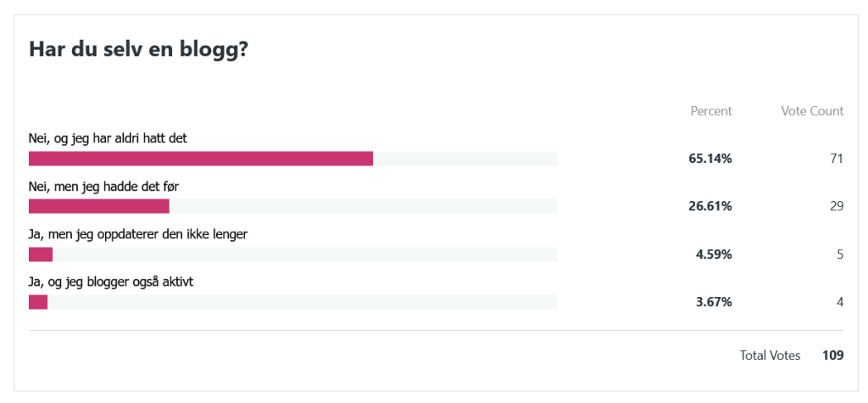Click the bar for "Nei, men jeg hadde det før"
Viewport: 868px width, 403px height.
(99, 206)
